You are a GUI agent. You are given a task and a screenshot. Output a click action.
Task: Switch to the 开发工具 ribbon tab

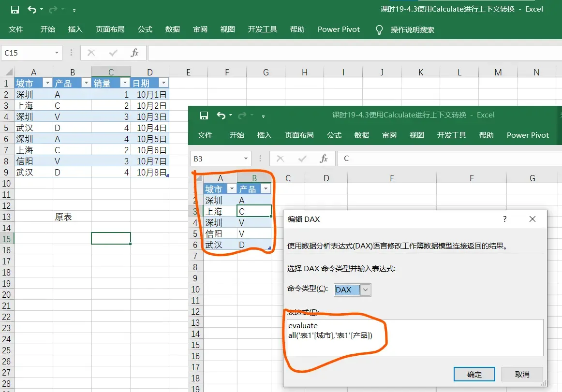262,29
